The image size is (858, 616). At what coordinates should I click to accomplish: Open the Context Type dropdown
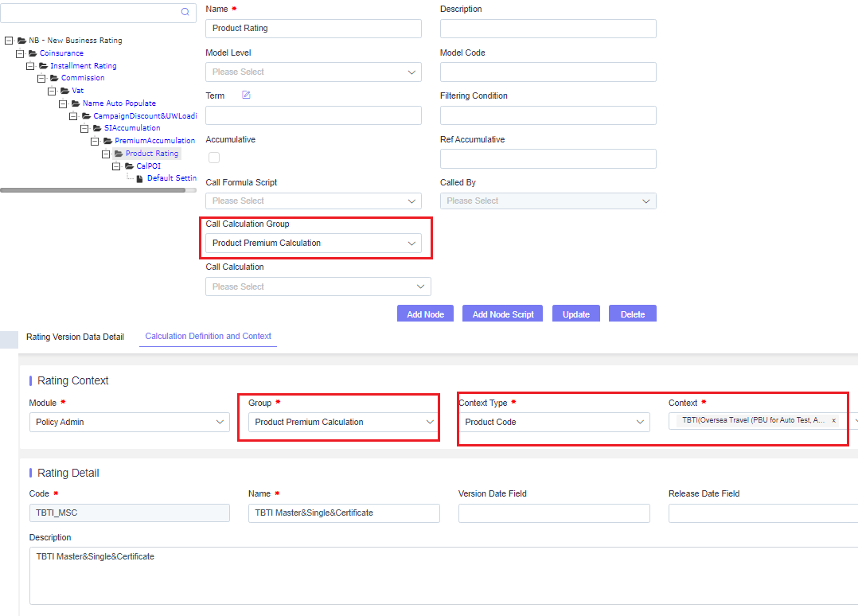[554, 422]
